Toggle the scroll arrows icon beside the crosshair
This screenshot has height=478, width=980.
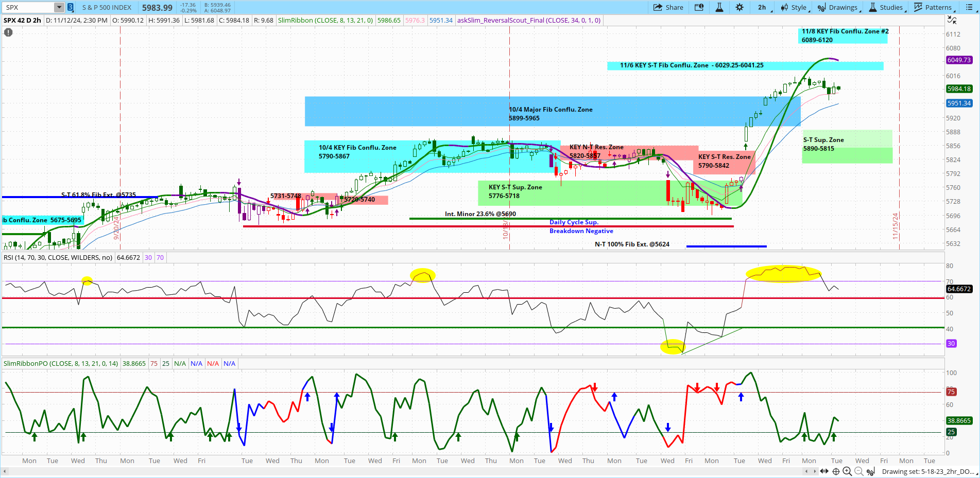(824, 471)
